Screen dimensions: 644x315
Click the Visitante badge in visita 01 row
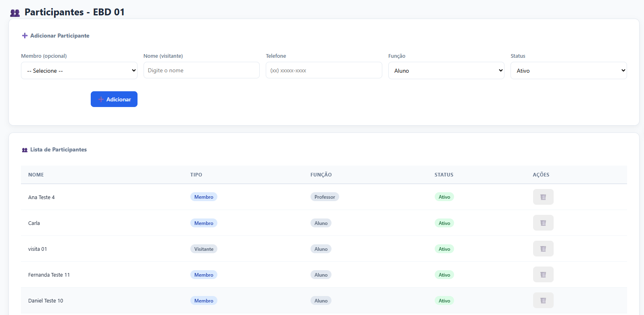click(204, 249)
